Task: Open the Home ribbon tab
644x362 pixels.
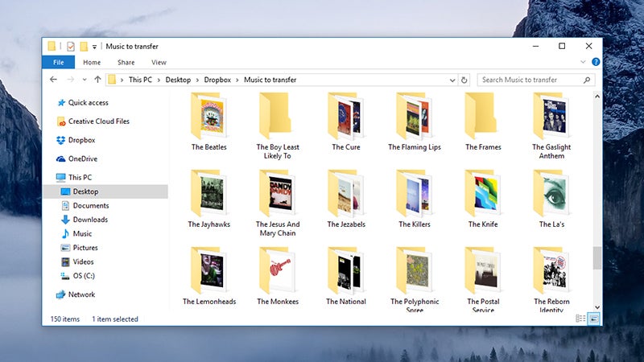Action: coord(92,63)
